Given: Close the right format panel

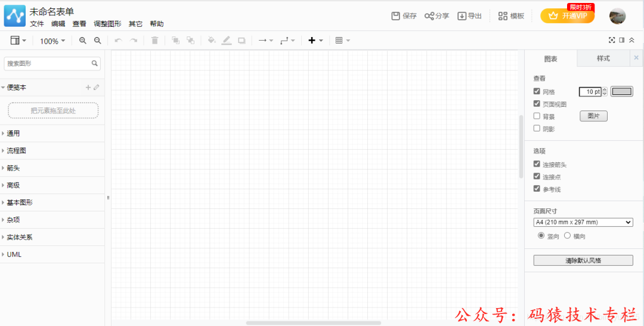Looking at the screenshot, I should tap(636, 58).
